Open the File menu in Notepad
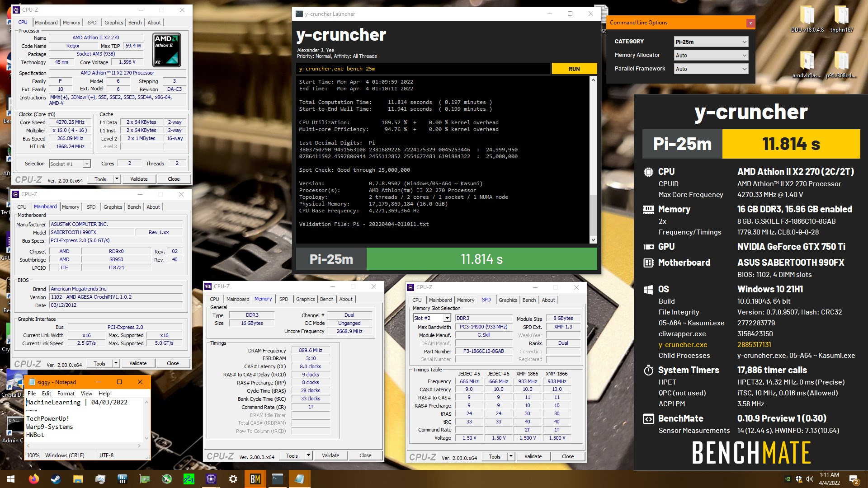This screenshot has height=488, width=868. tap(32, 394)
